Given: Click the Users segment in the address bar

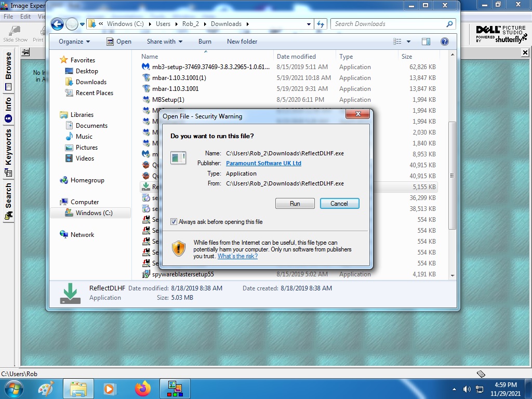Looking at the screenshot, I should tap(163, 24).
